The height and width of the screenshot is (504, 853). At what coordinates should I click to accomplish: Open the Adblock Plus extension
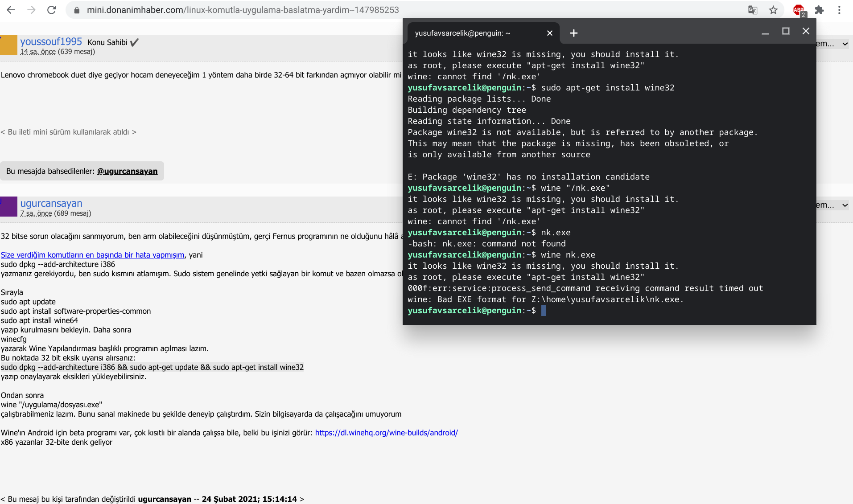[799, 10]
